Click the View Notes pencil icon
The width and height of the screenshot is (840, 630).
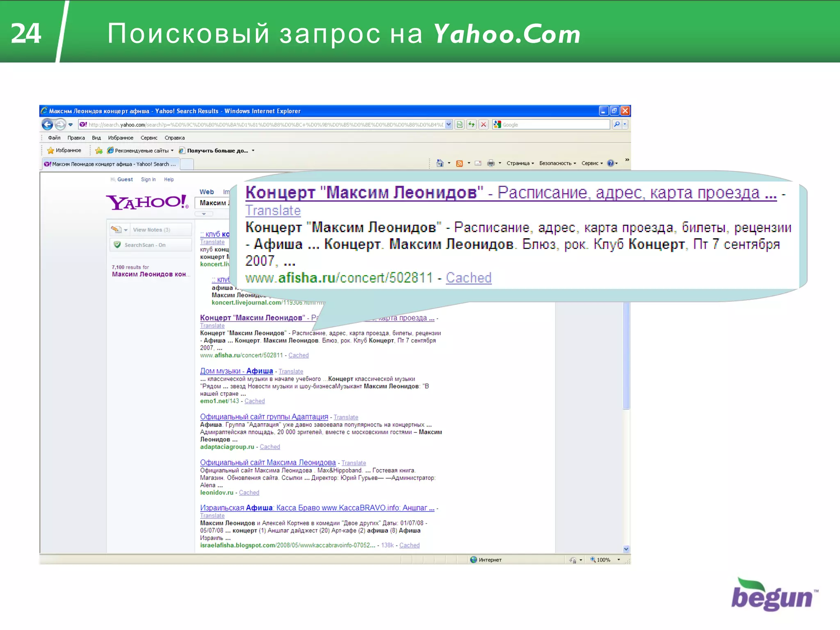tap(116, 230)
